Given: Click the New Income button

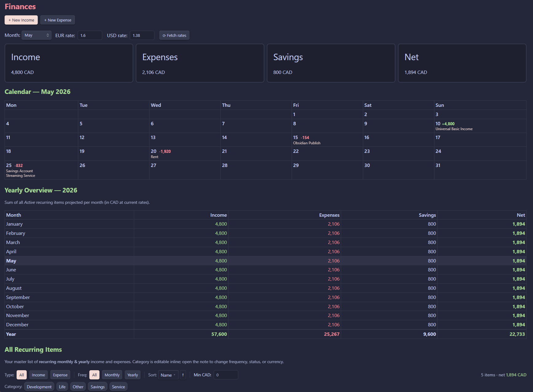Looking at the screenshot, I should tap(21, 20).
